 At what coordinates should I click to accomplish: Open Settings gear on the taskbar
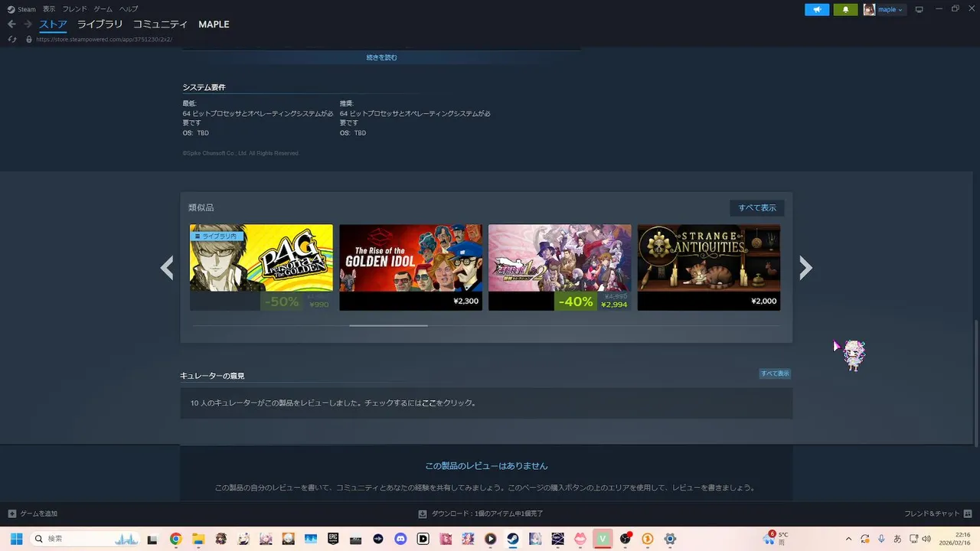click(x=671, y=539)
